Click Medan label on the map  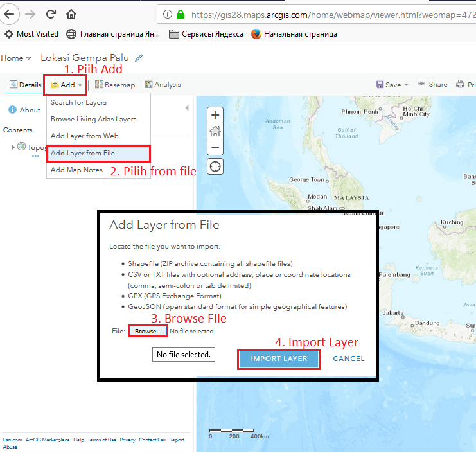(317, 197)
